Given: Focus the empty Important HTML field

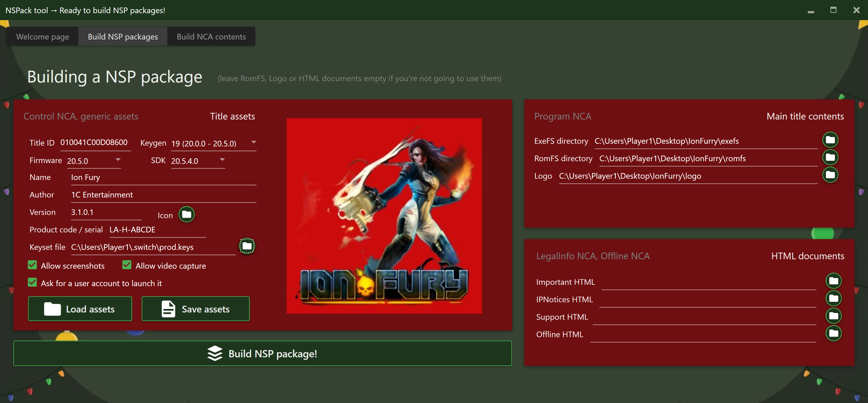Looking at the screenshot, I should click(709, 283).
